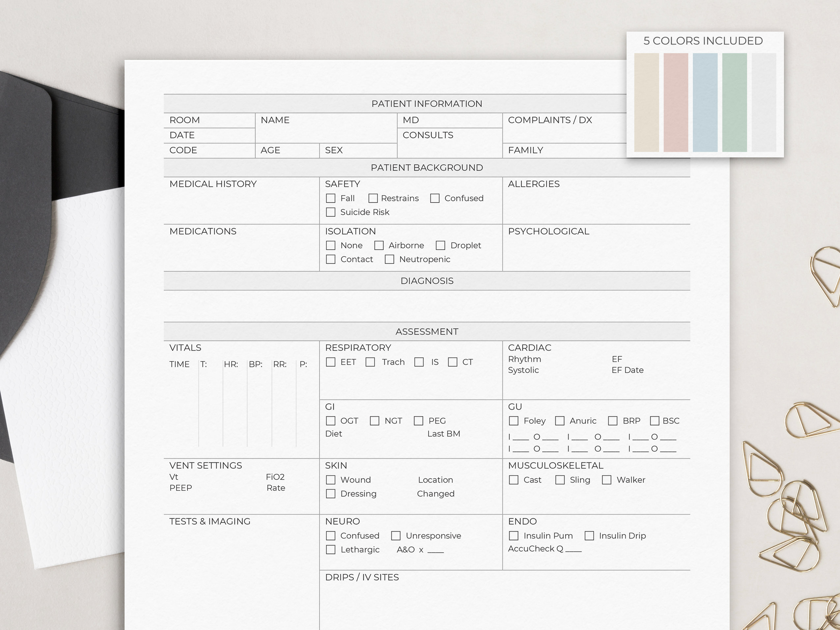
Task: Click the CONSULTS field
Action: tap(450, 143)
